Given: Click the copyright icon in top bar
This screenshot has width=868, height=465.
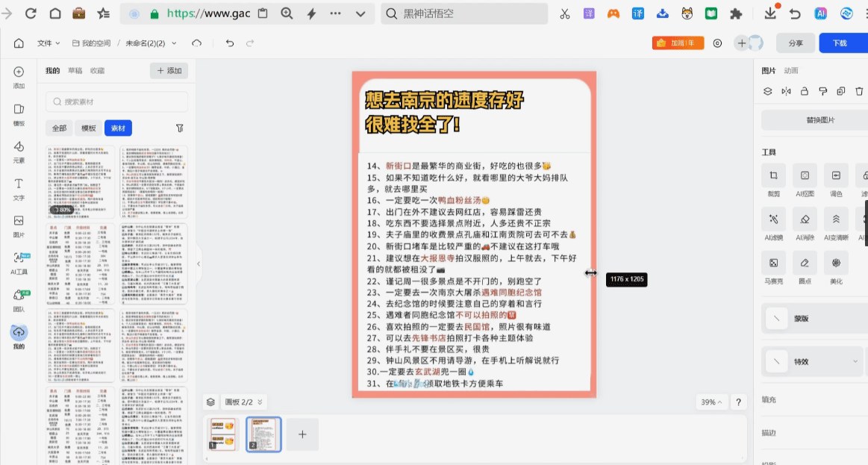Looking at the screenshot, I should click(717, 43).
